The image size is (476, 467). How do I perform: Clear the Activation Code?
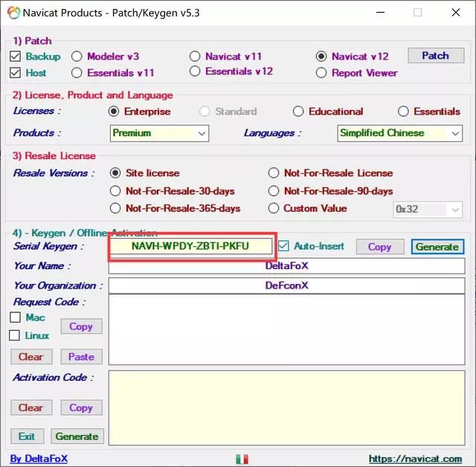tap(31, 408)
